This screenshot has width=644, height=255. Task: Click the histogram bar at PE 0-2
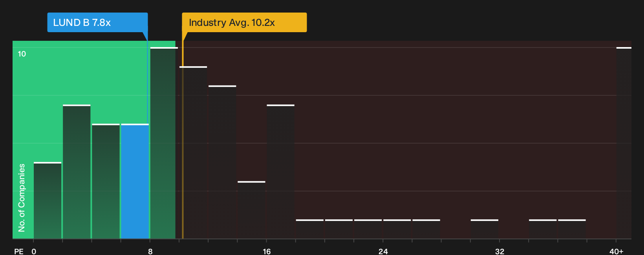[48, 200]
